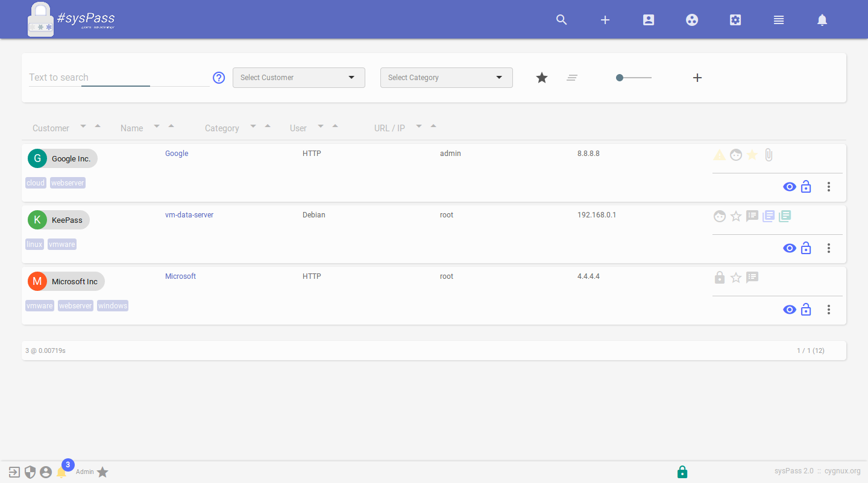Click the clear filters lines icon

tap(572, 78)
